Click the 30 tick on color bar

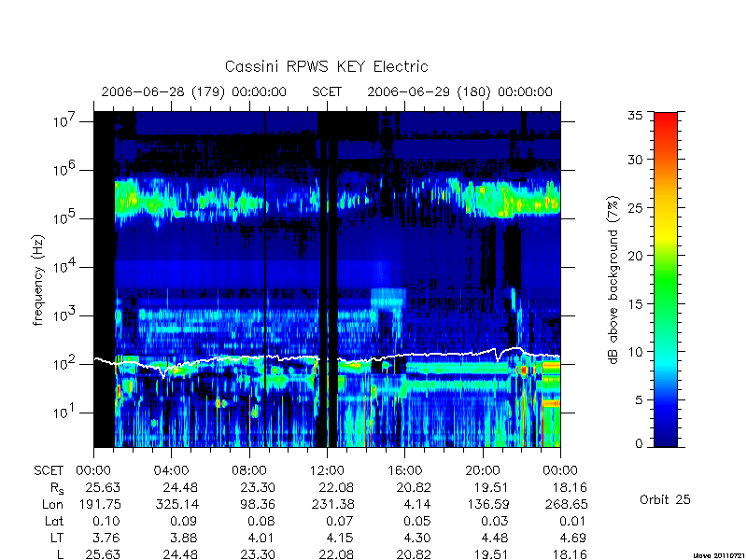click(x=635, y=160)
